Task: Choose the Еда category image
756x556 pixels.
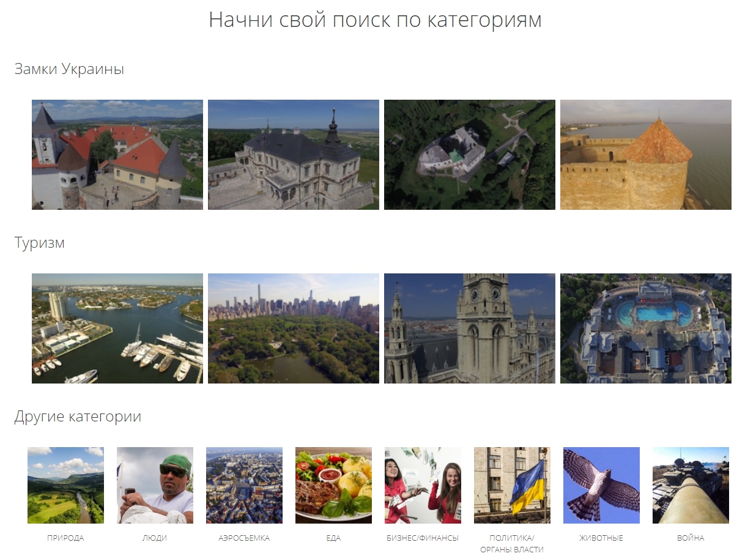Action: click(333, 485)
